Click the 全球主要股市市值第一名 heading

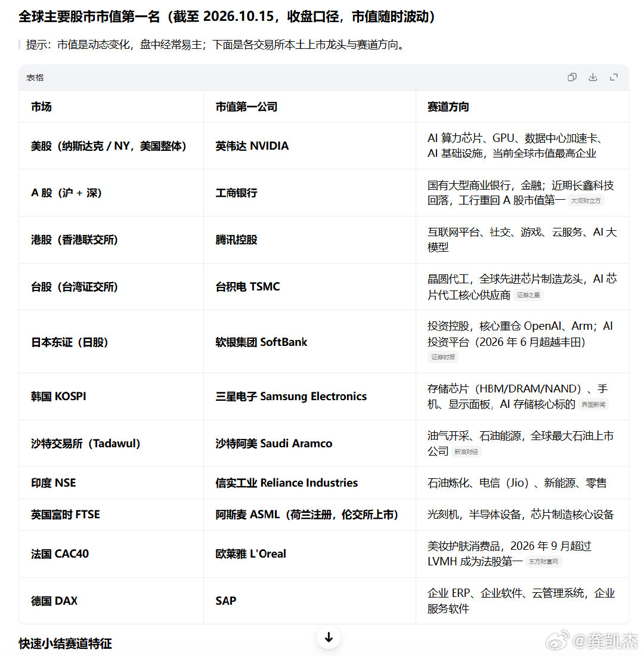point(227,16)
